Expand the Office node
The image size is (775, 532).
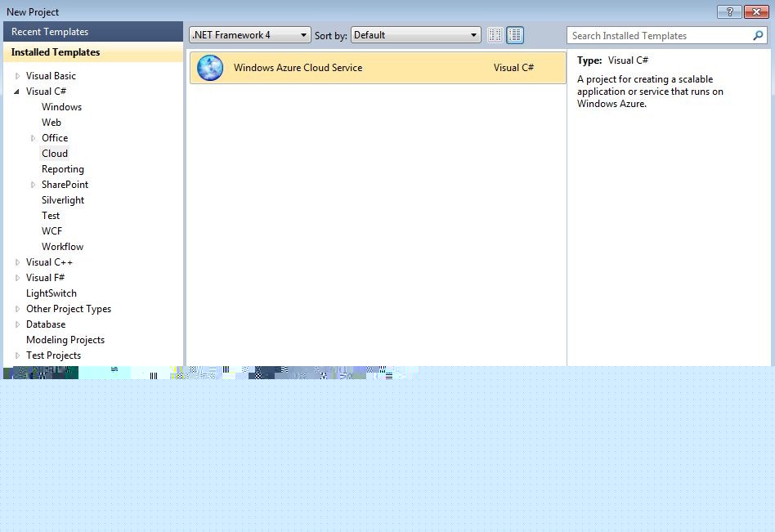pos(34,138)
